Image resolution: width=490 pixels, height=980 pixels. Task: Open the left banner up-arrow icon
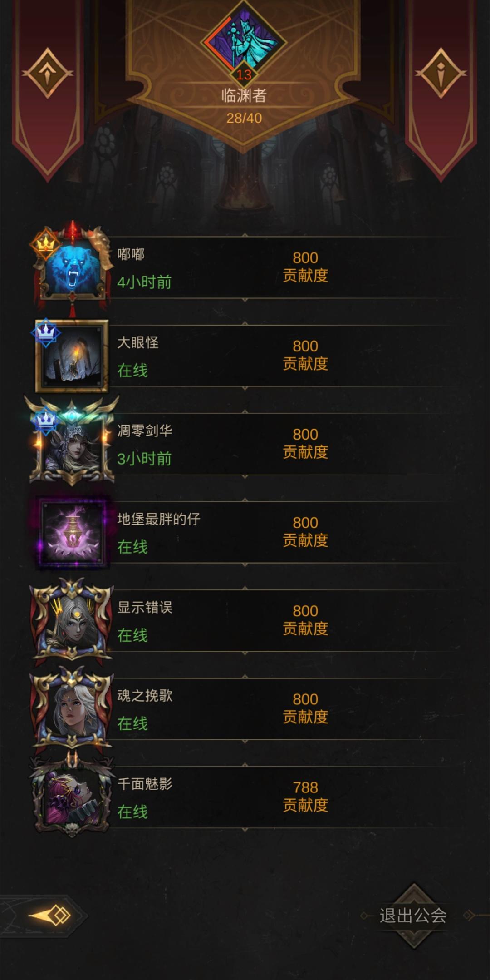tap(48, 74)
